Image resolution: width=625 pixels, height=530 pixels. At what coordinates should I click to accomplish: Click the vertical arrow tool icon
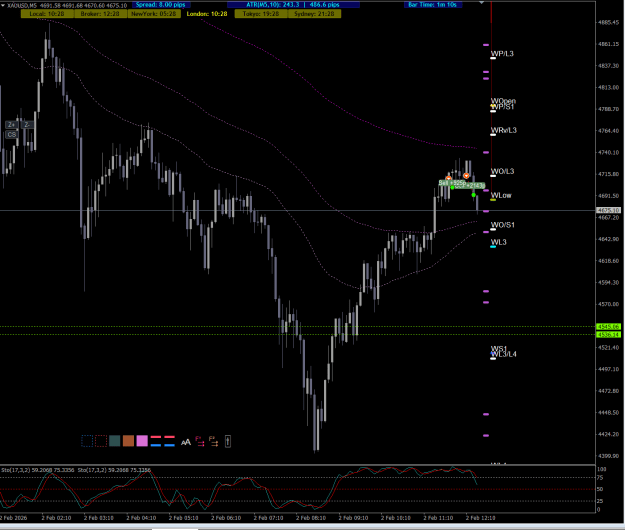228,441
